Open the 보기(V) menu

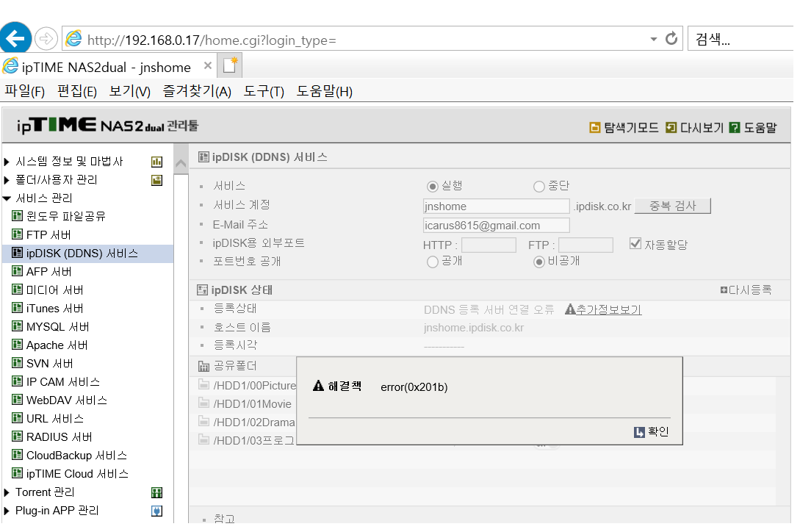[x=129, y=91]
